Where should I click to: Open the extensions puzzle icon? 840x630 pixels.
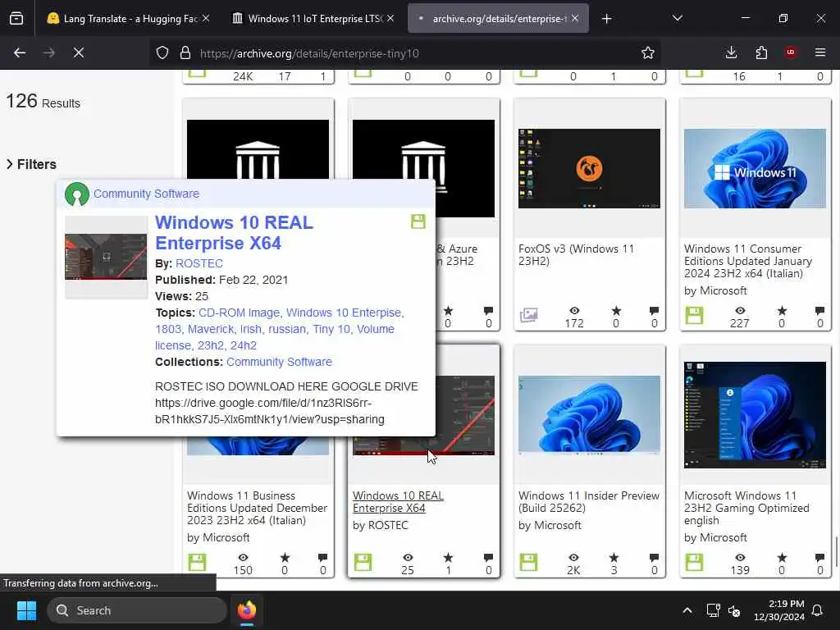tap(761, 52)
